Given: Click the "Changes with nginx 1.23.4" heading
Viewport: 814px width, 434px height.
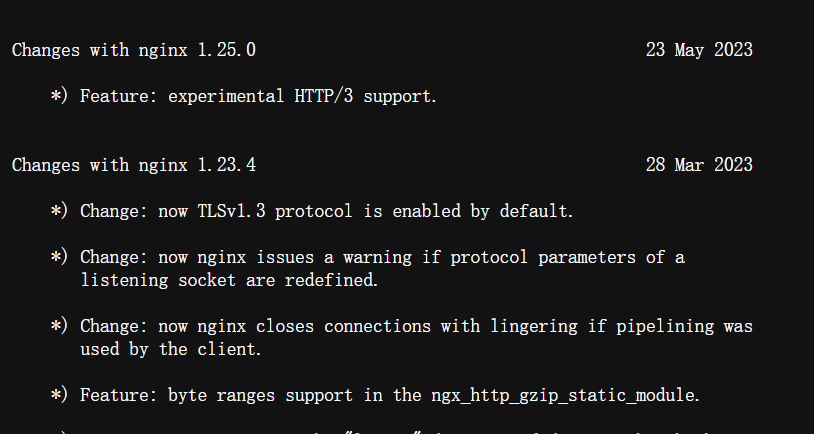Looking at the screenshot, I should 133,165.
